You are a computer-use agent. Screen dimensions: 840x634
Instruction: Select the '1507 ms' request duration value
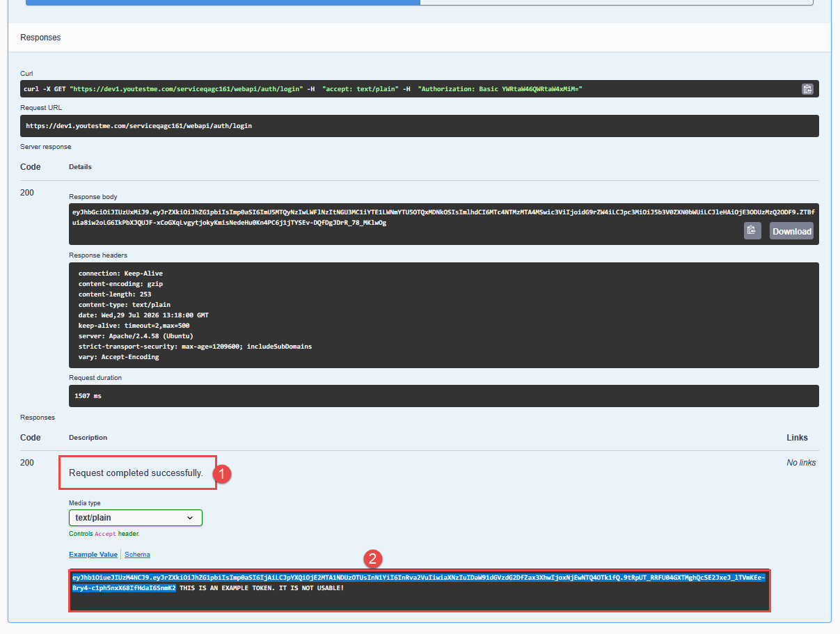click(x=87, y=396)
